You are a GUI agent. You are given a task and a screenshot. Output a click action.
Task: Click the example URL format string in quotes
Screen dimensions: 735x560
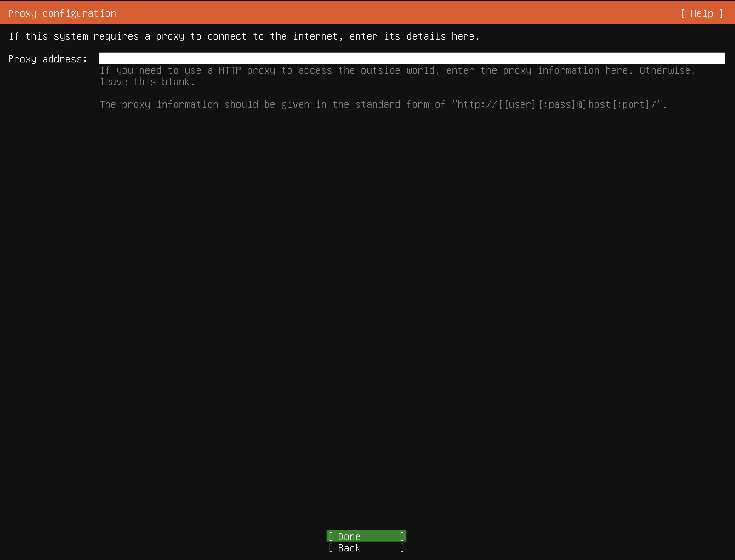tap(557, 105)
